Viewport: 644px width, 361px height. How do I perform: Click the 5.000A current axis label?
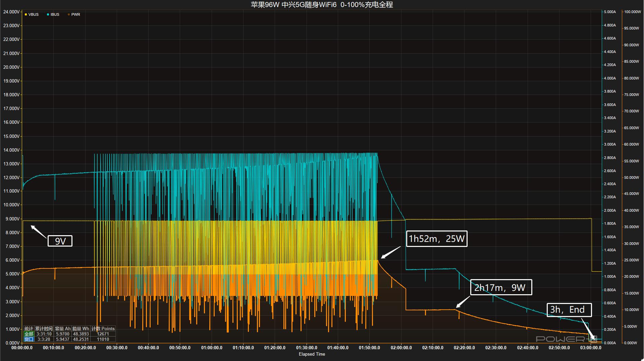point(610,11)
